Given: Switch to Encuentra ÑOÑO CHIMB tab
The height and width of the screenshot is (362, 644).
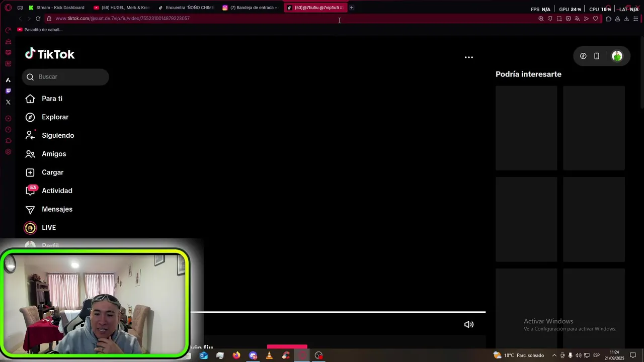Looking at the screenshot, I should (185, 8).
